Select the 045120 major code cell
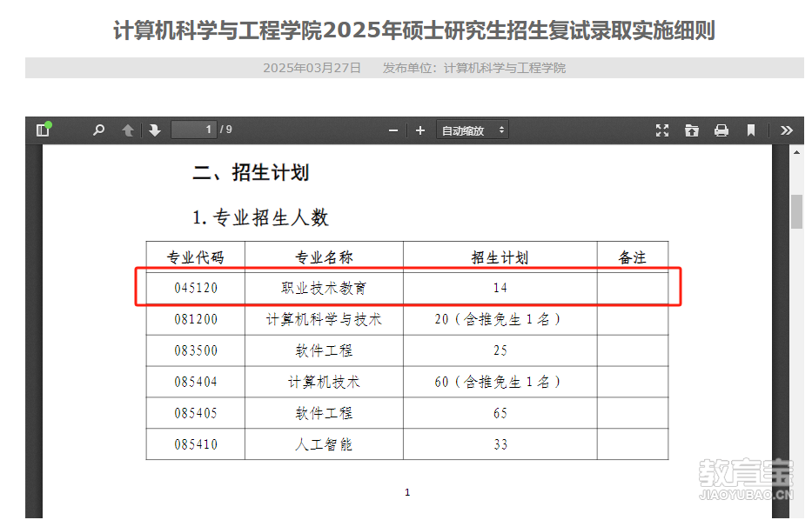This screenshot has height=520, width=812. coord(196,288)
